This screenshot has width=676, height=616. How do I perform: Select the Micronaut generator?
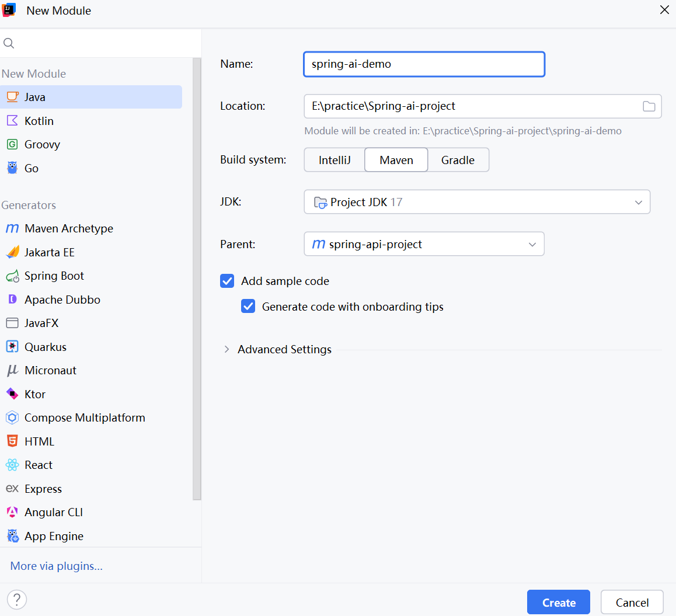point(91,370)
